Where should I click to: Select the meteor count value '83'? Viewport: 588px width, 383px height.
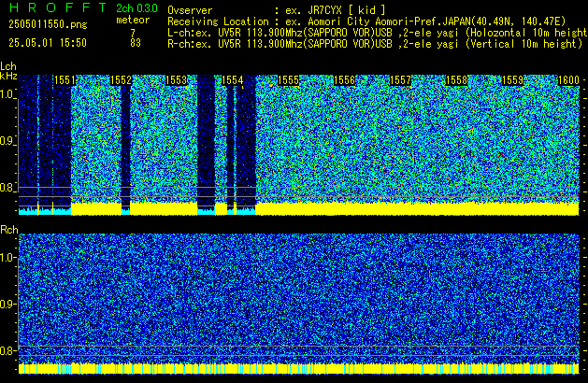tap(136, 43)
